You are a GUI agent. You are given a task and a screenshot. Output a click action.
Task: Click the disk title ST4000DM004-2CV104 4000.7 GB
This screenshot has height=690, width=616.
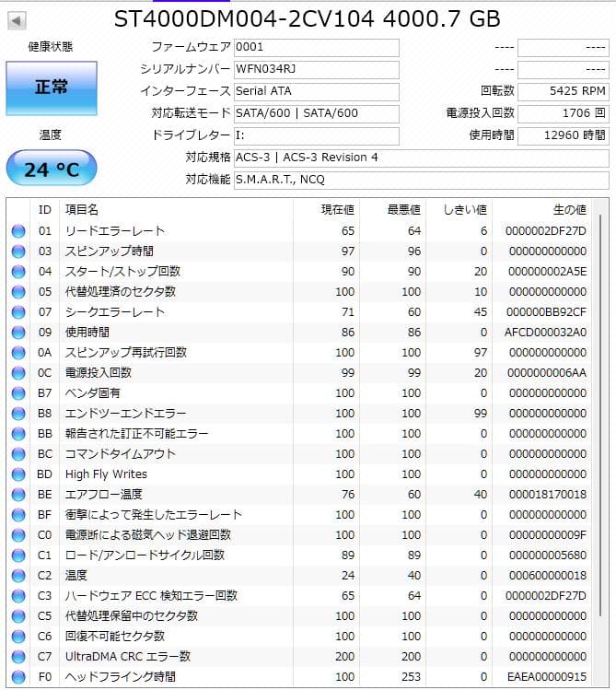pyautogui.click(x=308, y=19)
